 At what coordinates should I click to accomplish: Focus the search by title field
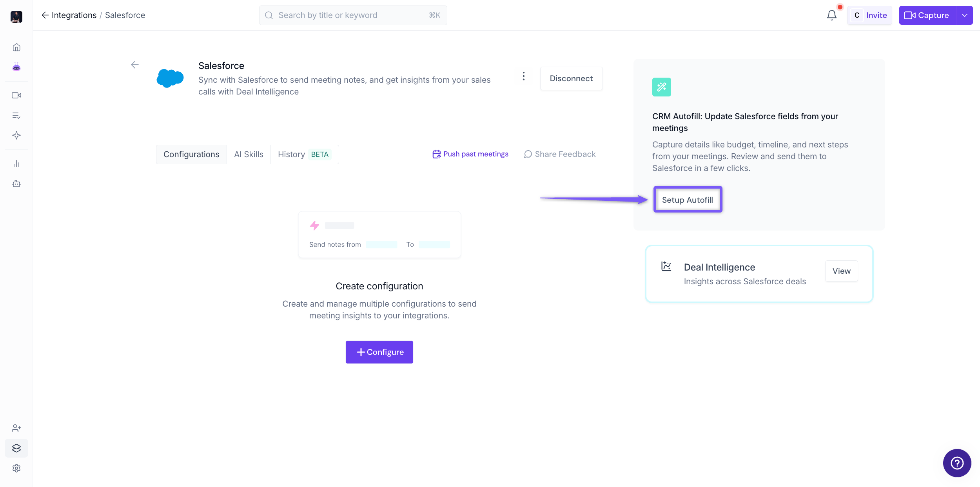[353, 15]
